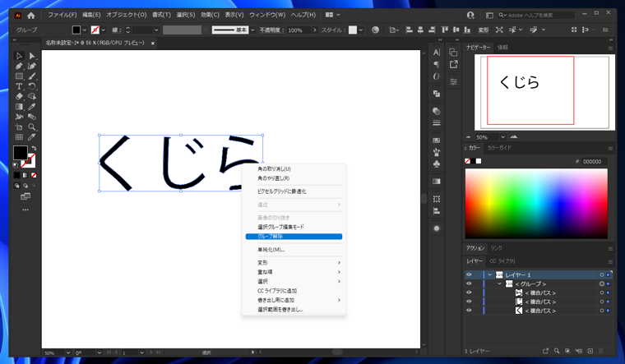This screenshot has width=625, height=364.
Task: Swap fill and stroke arrow icon
Action: (34, 148)
